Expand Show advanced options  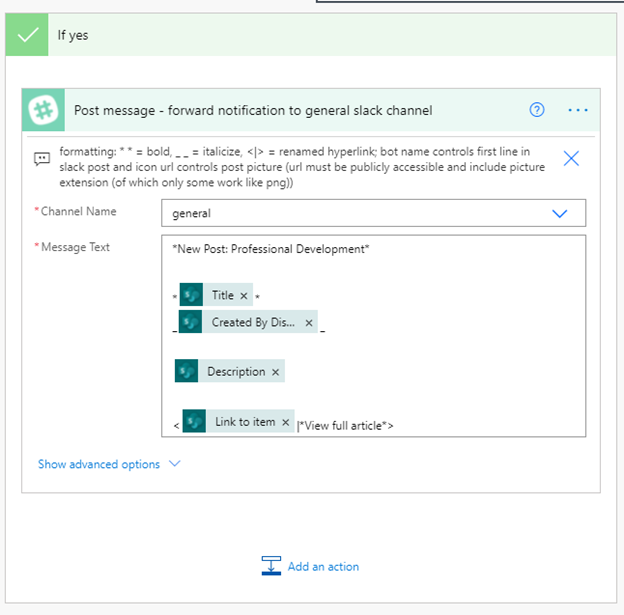tap(109, 464)
